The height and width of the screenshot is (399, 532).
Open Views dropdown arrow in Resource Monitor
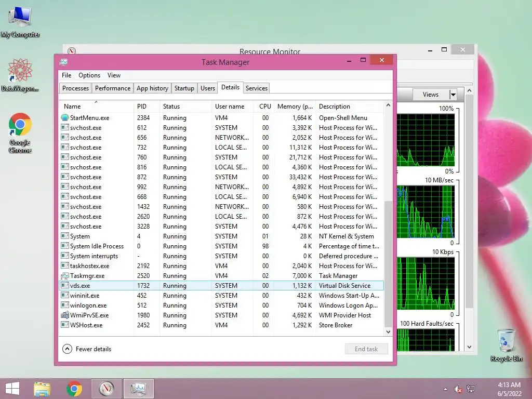point(453,95)
